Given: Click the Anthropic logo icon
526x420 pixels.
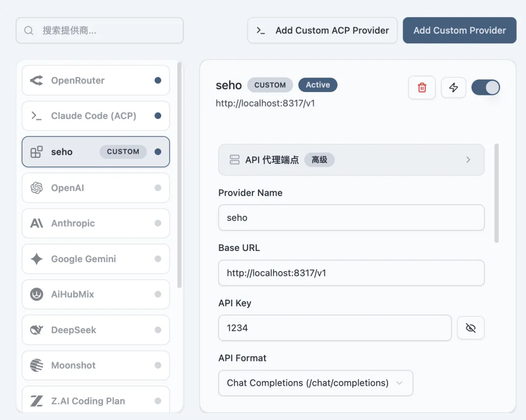Looking at the screenshot, I should tap(37, 223).
